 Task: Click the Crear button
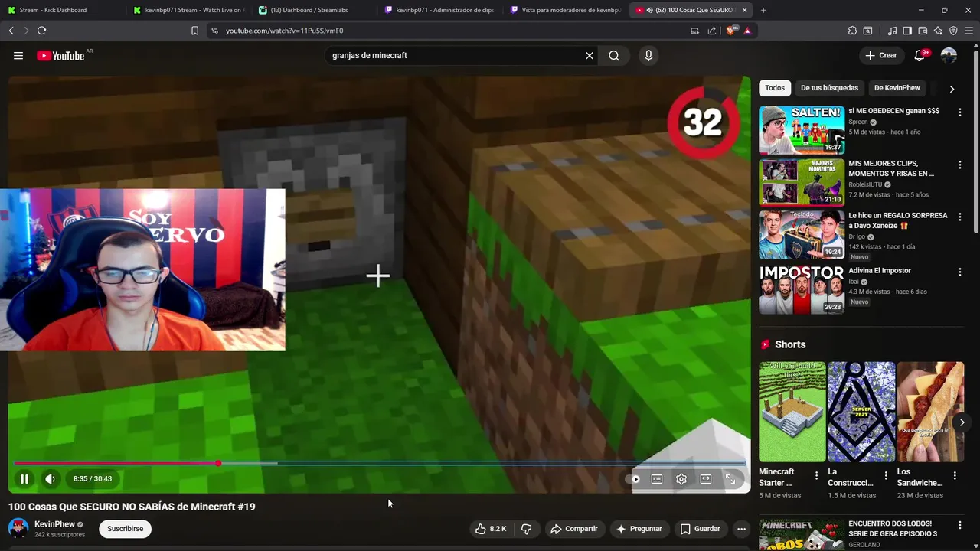point(881,55)
